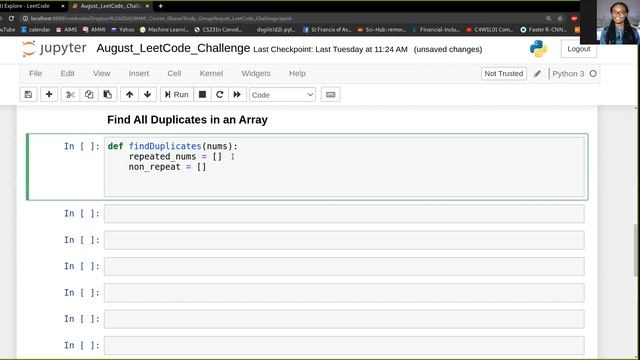
Task: Open the Kernel menu
Action: (211, 73)
